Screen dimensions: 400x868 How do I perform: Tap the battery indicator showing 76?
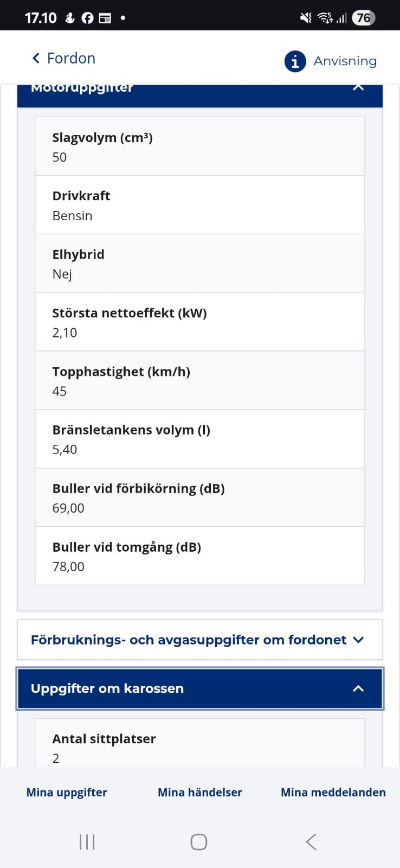click(x=363, y=18)
